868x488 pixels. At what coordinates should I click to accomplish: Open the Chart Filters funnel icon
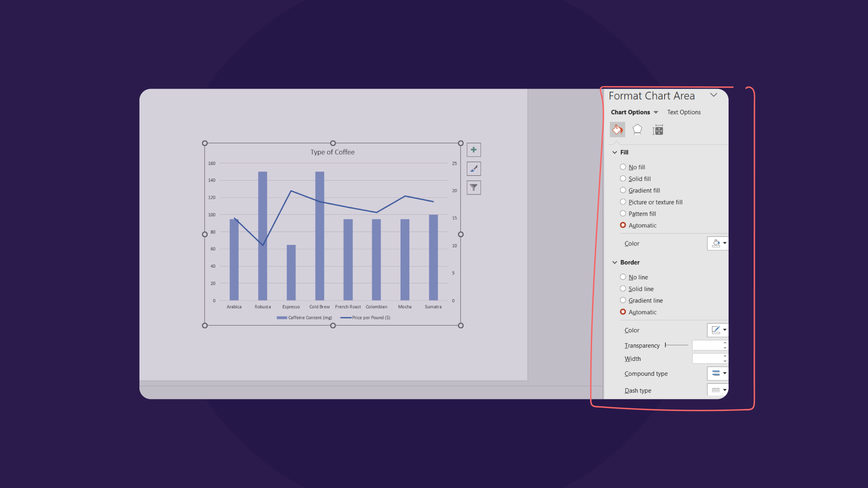pyautogui.click(x=473, y=187)
